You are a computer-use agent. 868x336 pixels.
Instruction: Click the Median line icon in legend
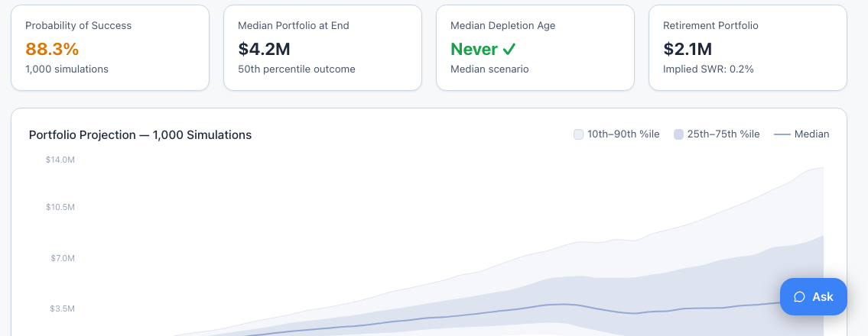782,134
